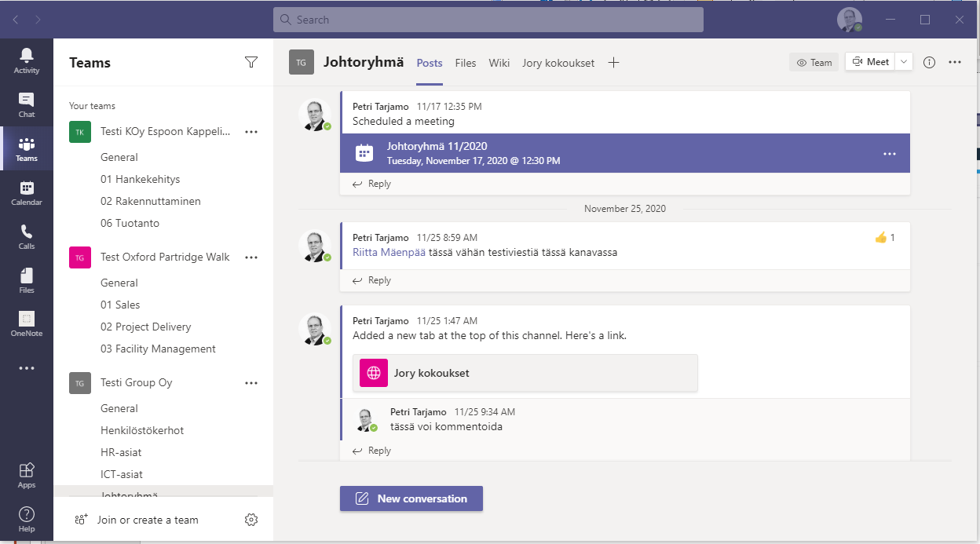
Task: Open the Calls section
Action: click(27, 236)
